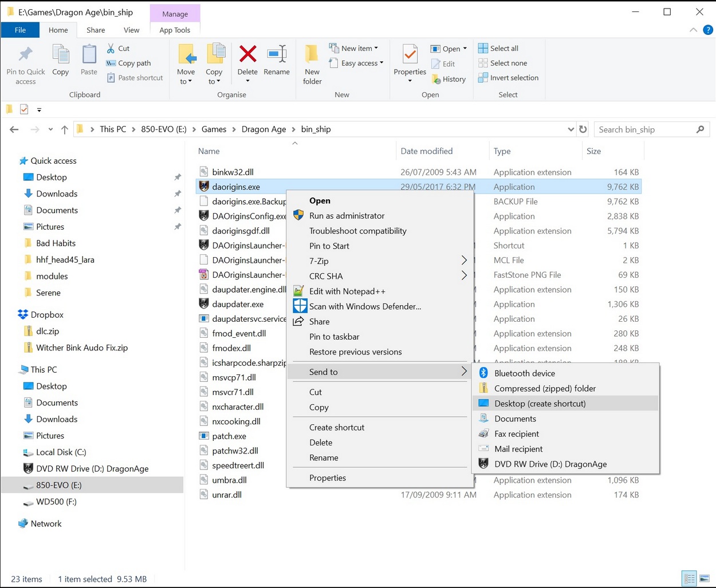
Task: Click the Copy ribbon icon
Action: (60, 55)
